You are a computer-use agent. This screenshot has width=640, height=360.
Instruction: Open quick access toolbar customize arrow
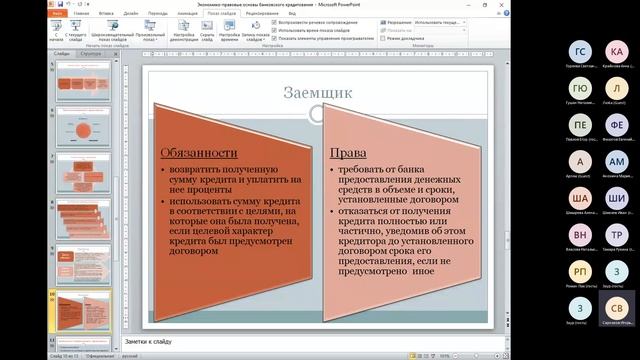tap(88, 4)
